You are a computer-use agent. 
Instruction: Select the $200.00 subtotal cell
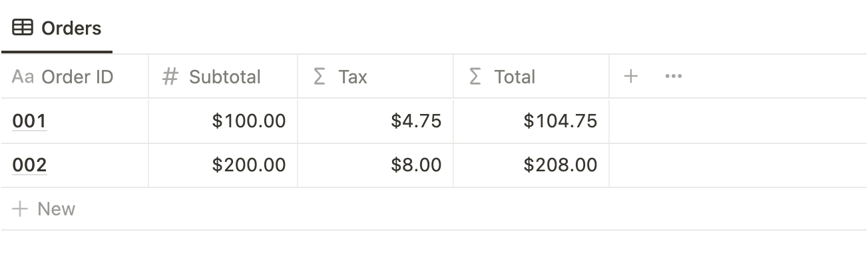pos(248,165)
